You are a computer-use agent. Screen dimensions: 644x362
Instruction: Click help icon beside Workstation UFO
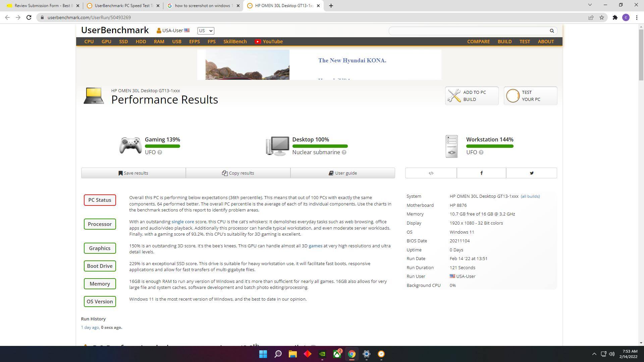[x=481, y=153]
